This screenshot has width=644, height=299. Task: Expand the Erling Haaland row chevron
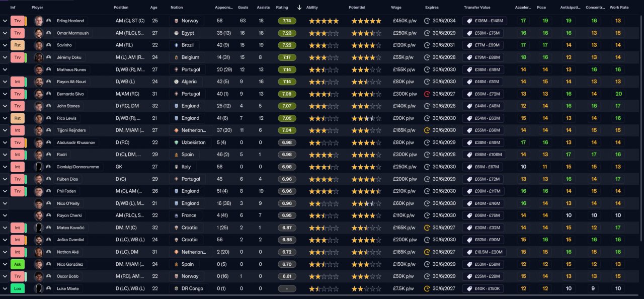click(5, 21)
